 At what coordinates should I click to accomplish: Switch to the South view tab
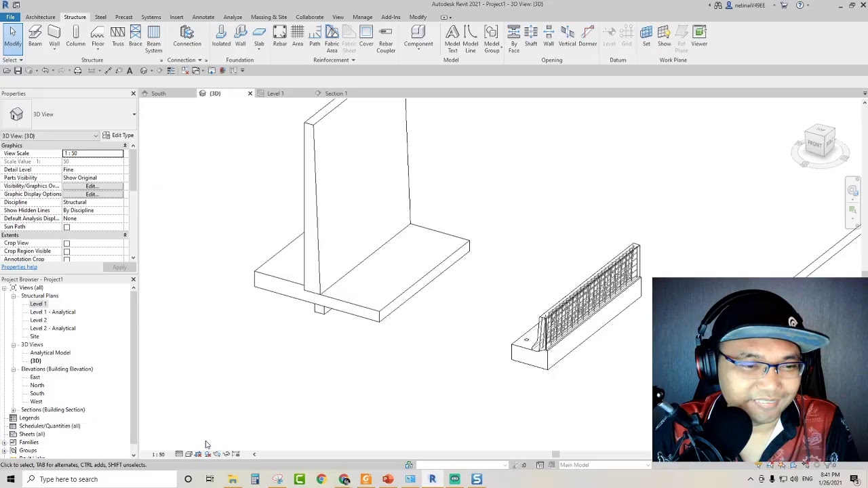[158, 94]
